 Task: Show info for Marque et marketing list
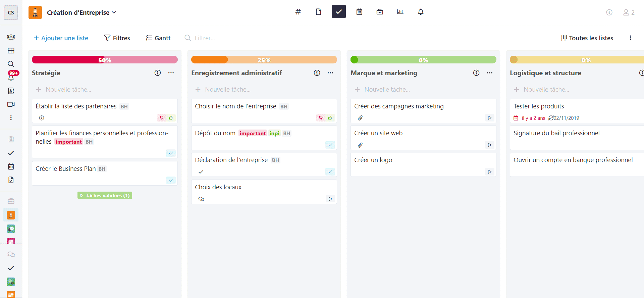point(476,73)
